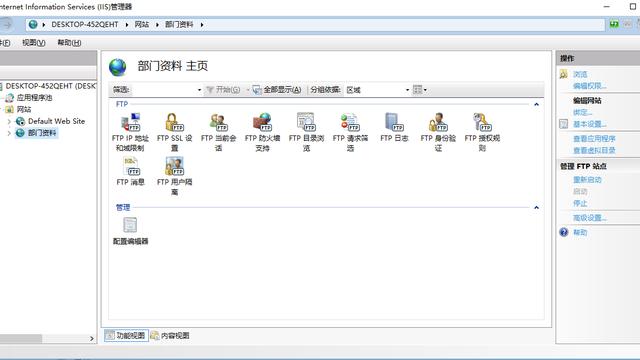Open dropdown arrow after 部门资料 in breadcrumb
The height and width of the screenshot is (360, 640).
tap(202, 25)
